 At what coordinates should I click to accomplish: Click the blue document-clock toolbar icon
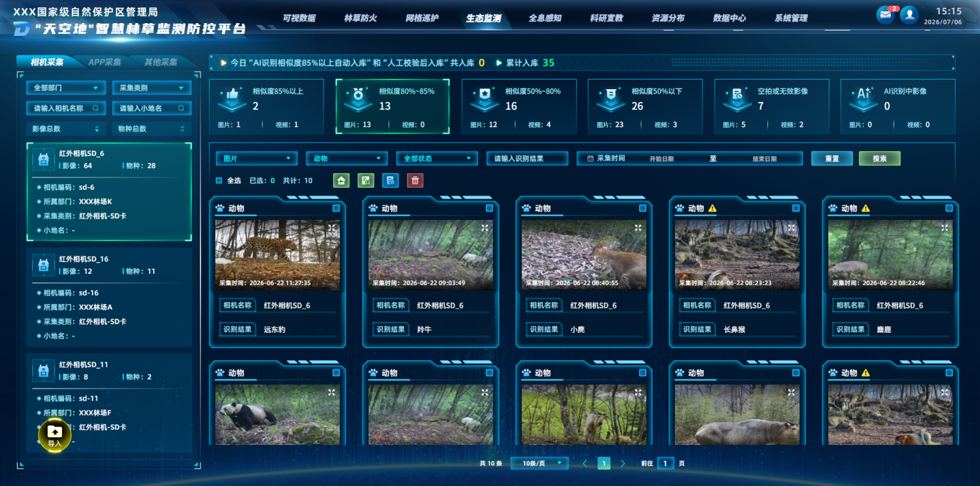(390, 180)
